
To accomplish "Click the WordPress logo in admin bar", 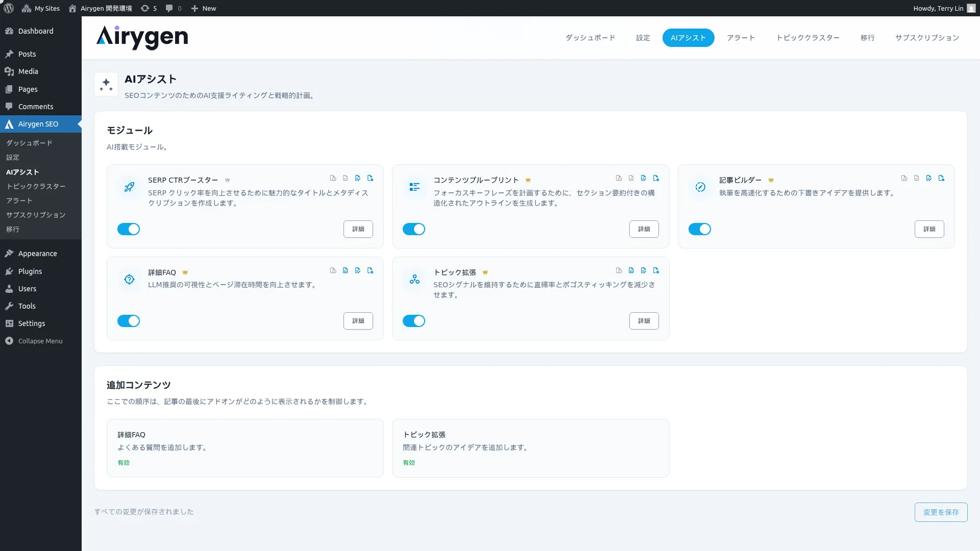I will [x=9, y=8].
